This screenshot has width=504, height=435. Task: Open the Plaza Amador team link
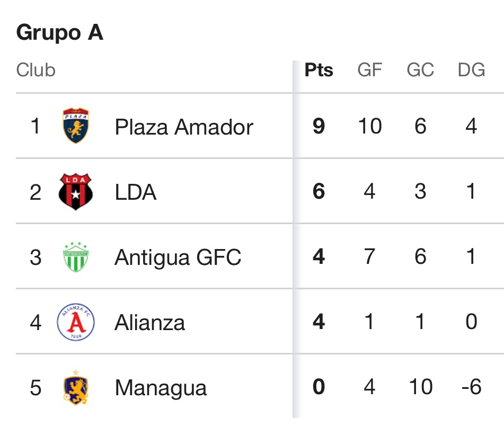[x=184, y=127]
